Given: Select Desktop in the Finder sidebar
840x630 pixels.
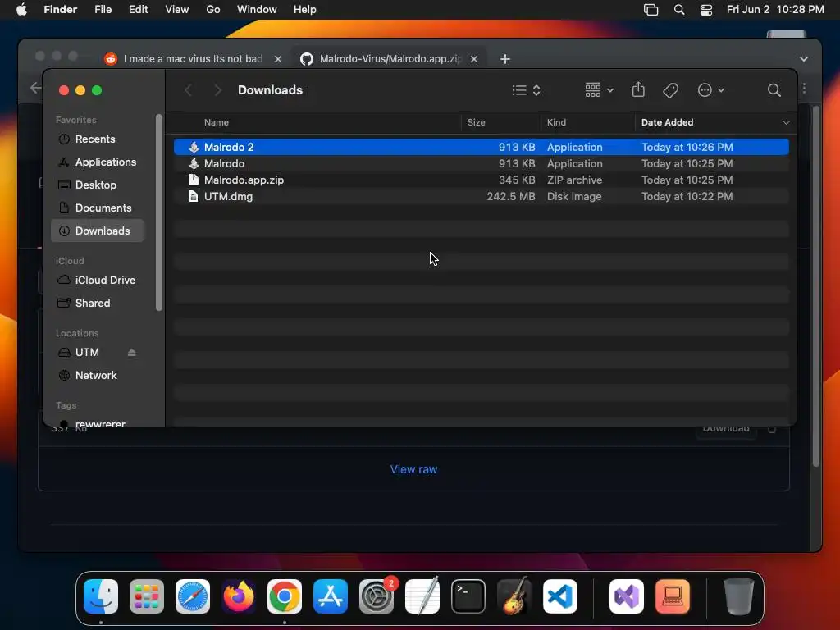Looking at the screenshot, I should (98, 185).
